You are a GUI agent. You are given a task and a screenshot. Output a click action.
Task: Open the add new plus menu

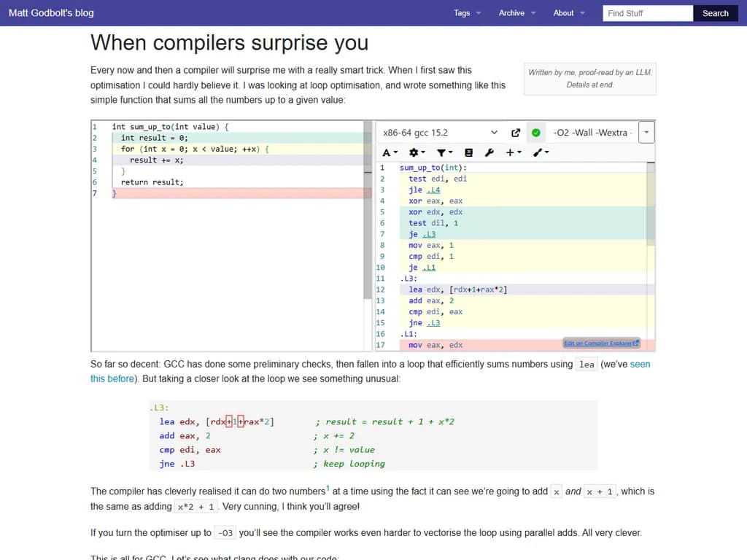point(514,152)
